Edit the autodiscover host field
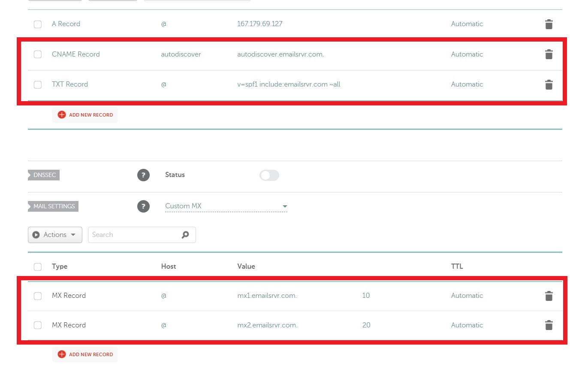 [181, 54]
